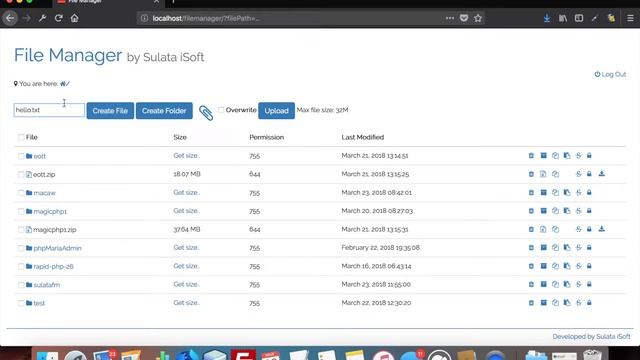Delete eott.zip via trash icon
The height and width of the screenshot is (360, 640).
(531, 174)
